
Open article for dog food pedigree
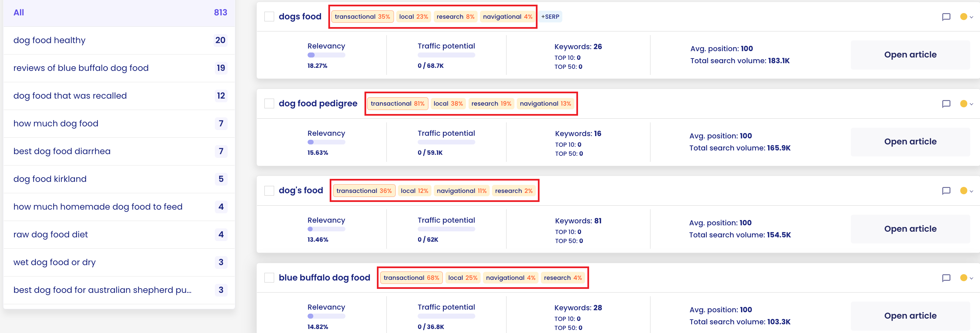910,142
